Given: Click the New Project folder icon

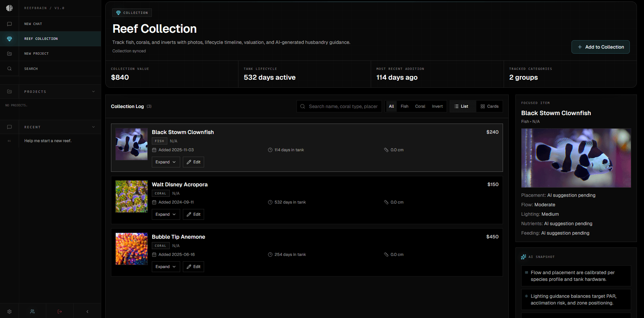Looking at the screenshot, I should click(x=9, y=53).
